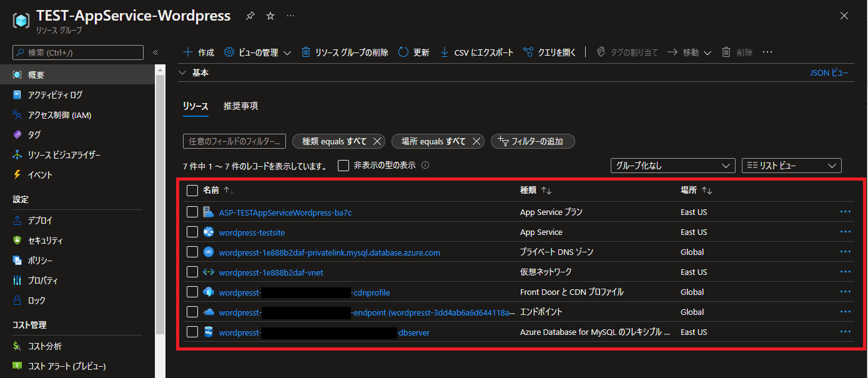Image resolution: width=868 pixels, height=378 pixels.
Task: Sort resources by the 場所 column arrows
Action: [707, 191]
